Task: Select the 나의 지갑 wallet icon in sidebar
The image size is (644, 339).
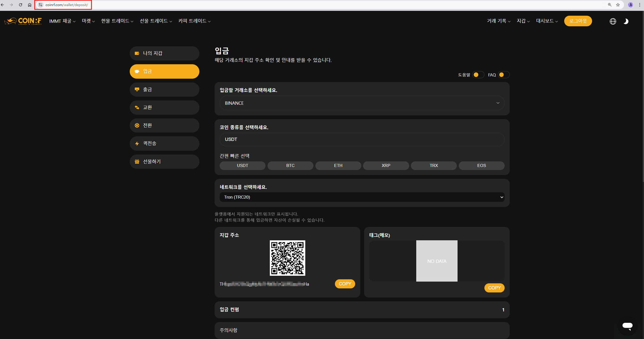Action: (137, 53)
